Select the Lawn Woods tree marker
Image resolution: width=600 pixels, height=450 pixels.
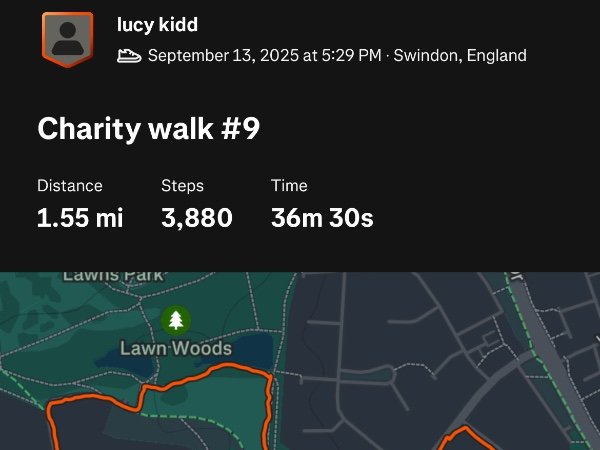176,320
